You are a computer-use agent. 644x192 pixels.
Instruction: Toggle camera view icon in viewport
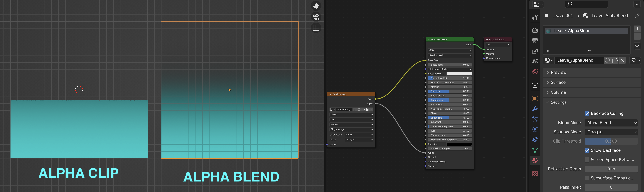point(316,17)
